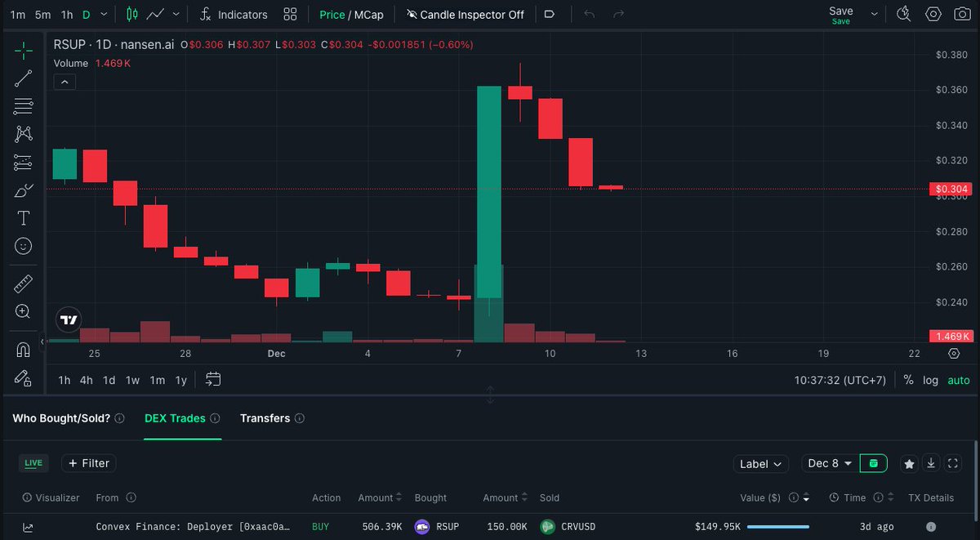Select the crosshair cursor tool
The image size is (980, 540).
23,51
